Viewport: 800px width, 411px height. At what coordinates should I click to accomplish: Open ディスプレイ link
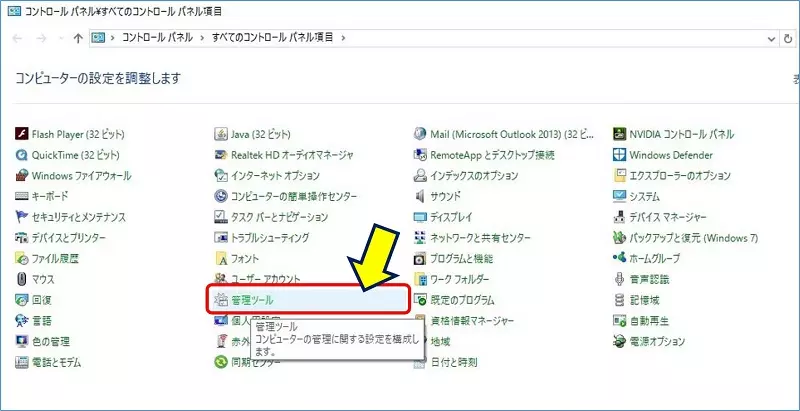click(x=451, y=217)
